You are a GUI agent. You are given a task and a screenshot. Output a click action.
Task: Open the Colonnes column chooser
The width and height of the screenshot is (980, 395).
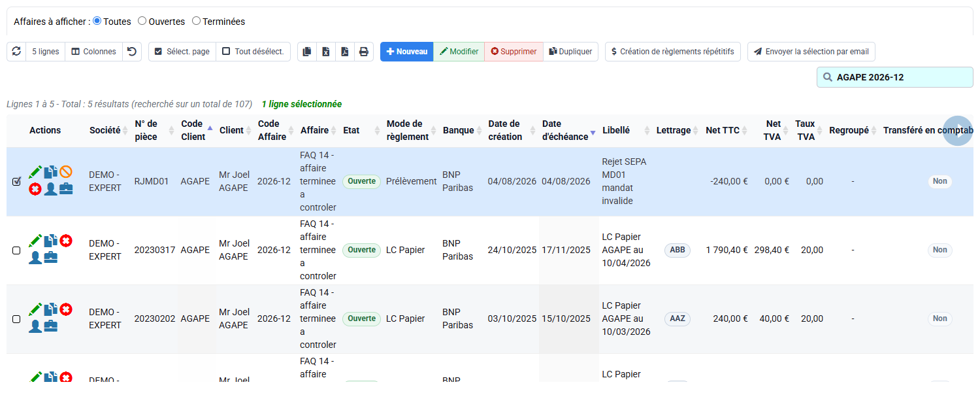coord(94,52)
